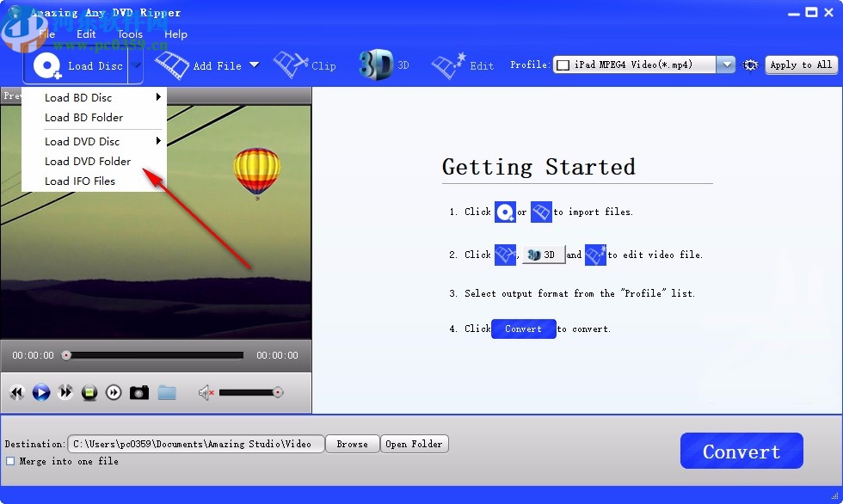Open the snapshot folder icon below preview

pos(168,392)
